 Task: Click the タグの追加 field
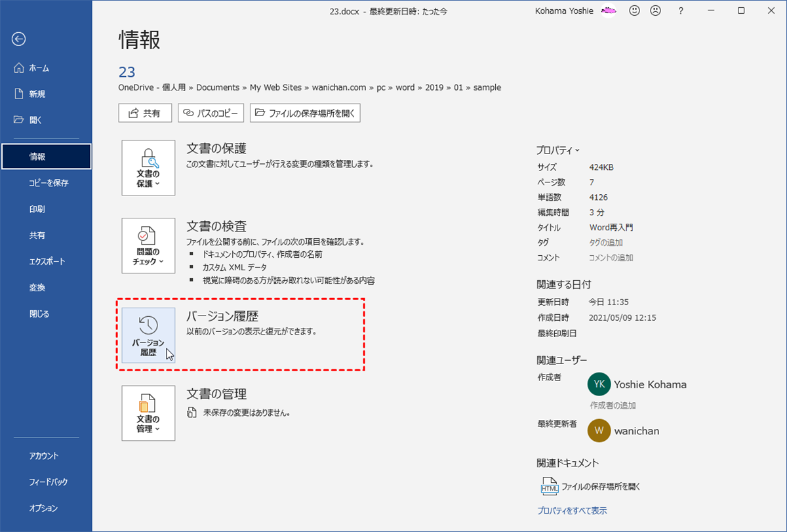606,243
